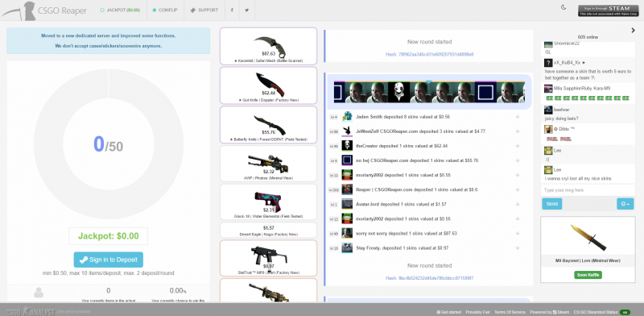Click the Sign in to Deposit button
Screen dimensions: 644x316
pos(109,260)
